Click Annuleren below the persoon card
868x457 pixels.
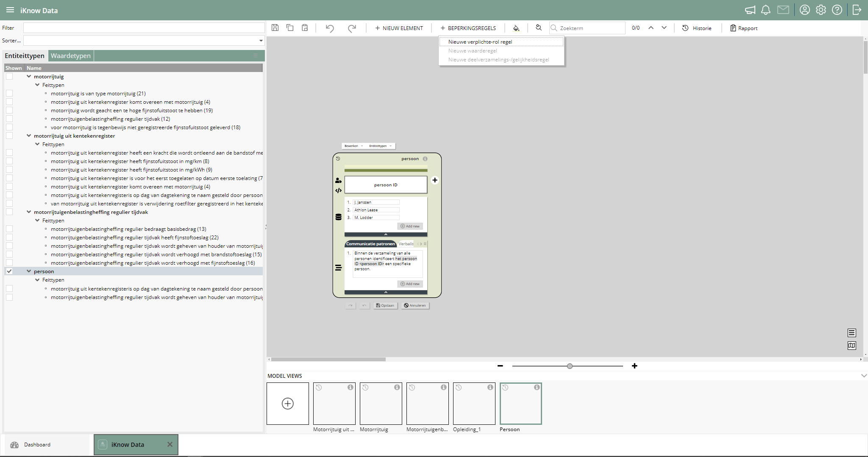click(415, 305)
